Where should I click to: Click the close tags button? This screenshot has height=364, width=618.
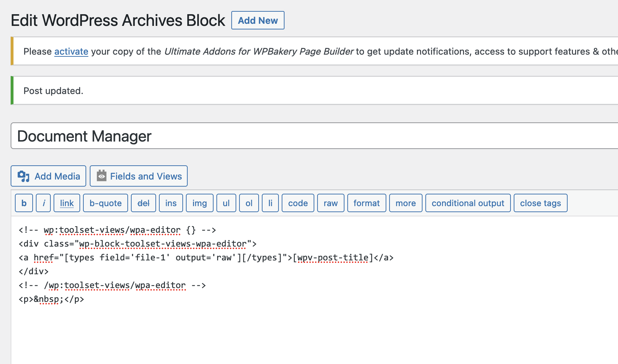(x=541, y=203)
